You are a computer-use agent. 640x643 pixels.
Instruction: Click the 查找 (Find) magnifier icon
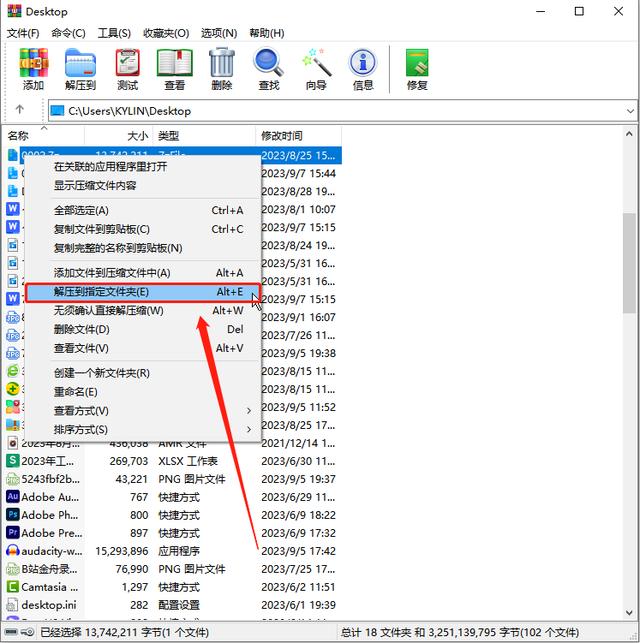click(x=268, y=68)
